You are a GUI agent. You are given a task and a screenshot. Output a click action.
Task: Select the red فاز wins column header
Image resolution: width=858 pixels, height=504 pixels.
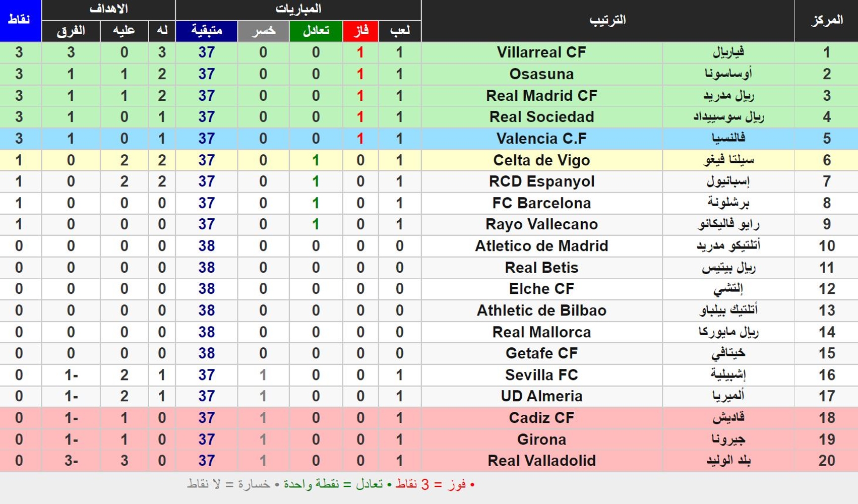click(360, 31)
